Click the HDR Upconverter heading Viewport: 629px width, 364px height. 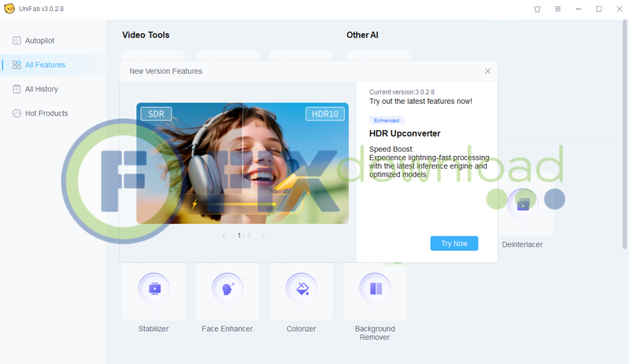pyautogui.click(x=404, y=134)
